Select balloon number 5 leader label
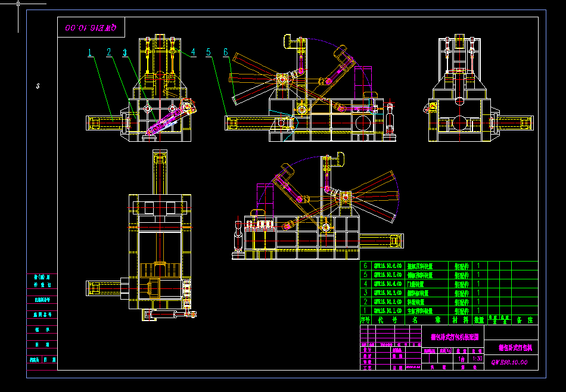This screenshot has height=392, width=566. [208, 52]
